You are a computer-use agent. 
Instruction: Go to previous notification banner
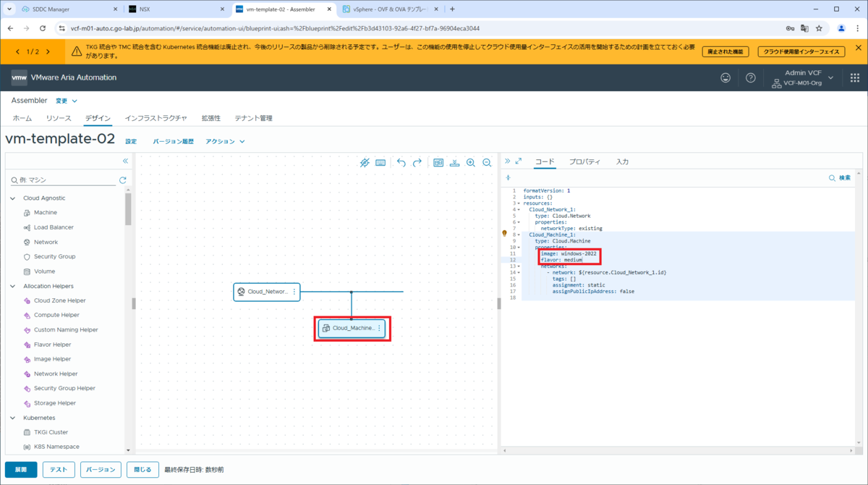point(17,51)
